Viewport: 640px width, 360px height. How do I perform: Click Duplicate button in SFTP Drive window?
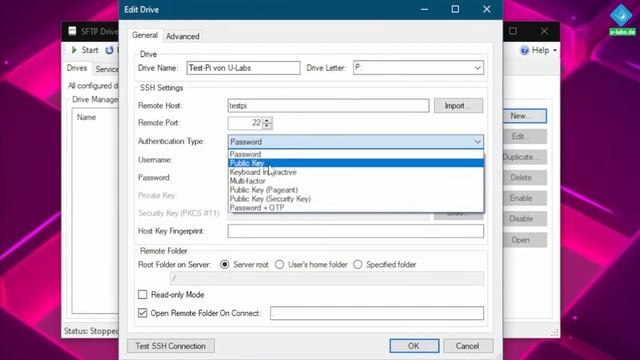tap(524, 157)
